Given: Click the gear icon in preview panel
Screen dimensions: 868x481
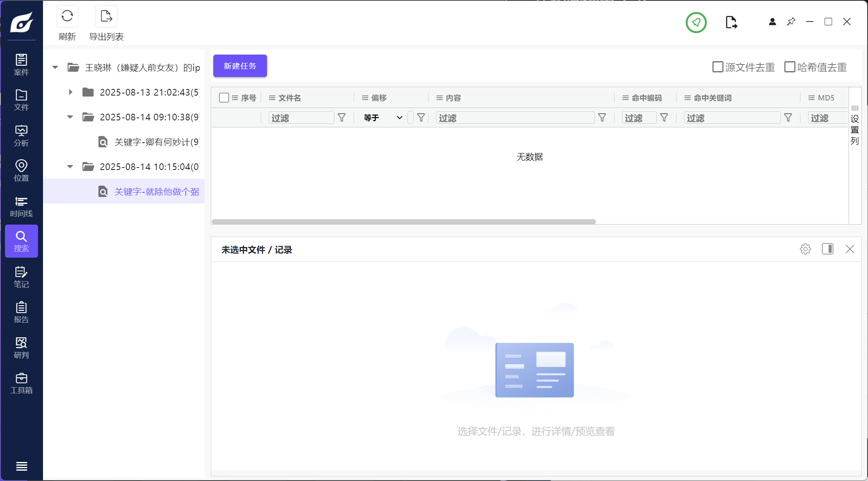Looking at the screenshot, I should pyautogui.click(x=805, y=249).
